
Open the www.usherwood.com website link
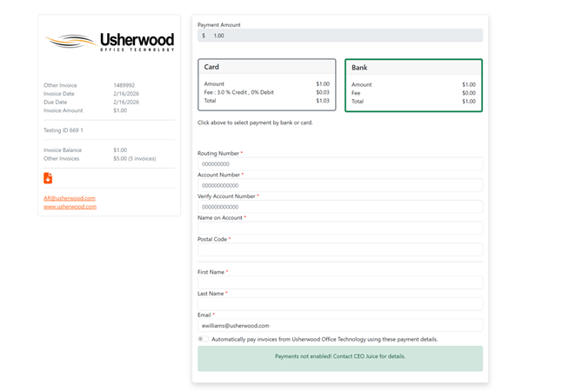tap(70, 207)
